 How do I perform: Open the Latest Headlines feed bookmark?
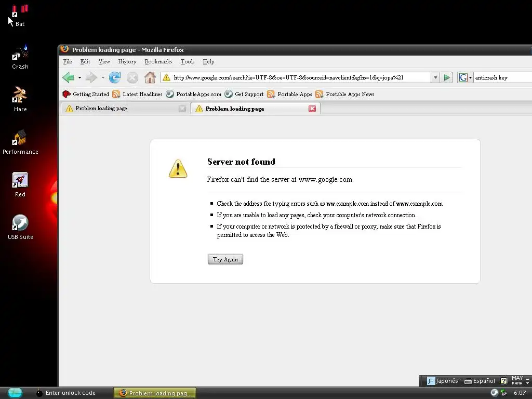point(137,94)
